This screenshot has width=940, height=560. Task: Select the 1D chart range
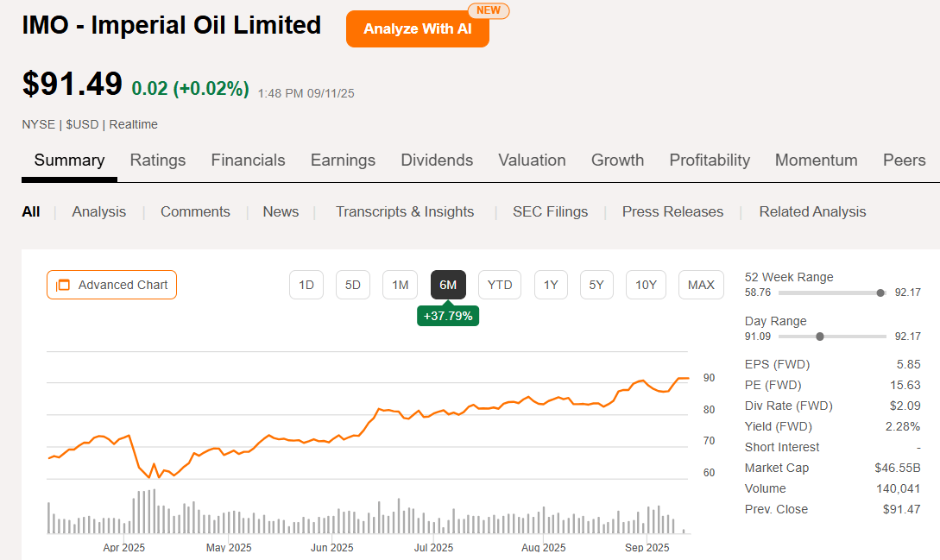(x=306, y=285)
